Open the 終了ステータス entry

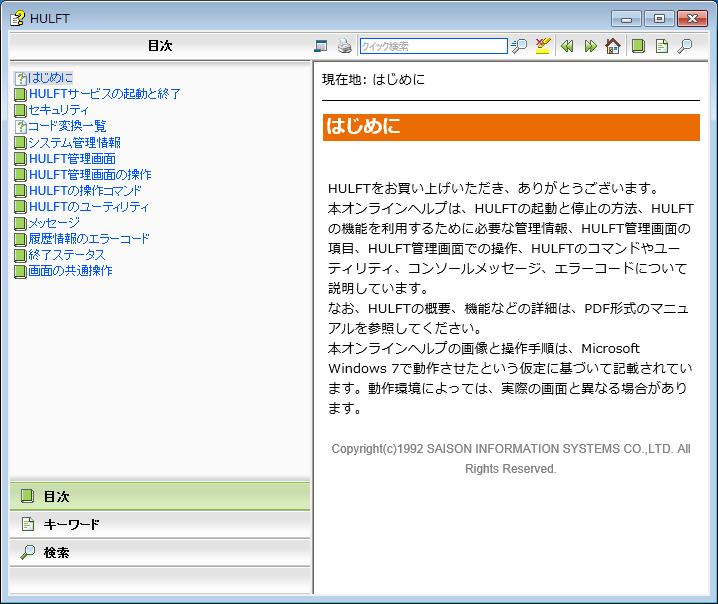pyautogui.click(x=66, y=255)
